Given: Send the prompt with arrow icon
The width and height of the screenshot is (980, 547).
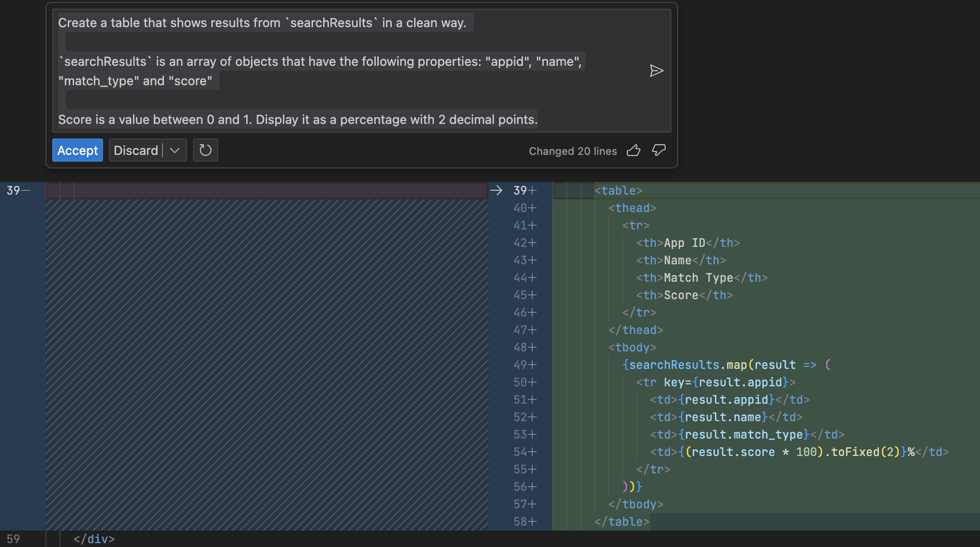Looking at the screenshot, I should tap(656, 71).
